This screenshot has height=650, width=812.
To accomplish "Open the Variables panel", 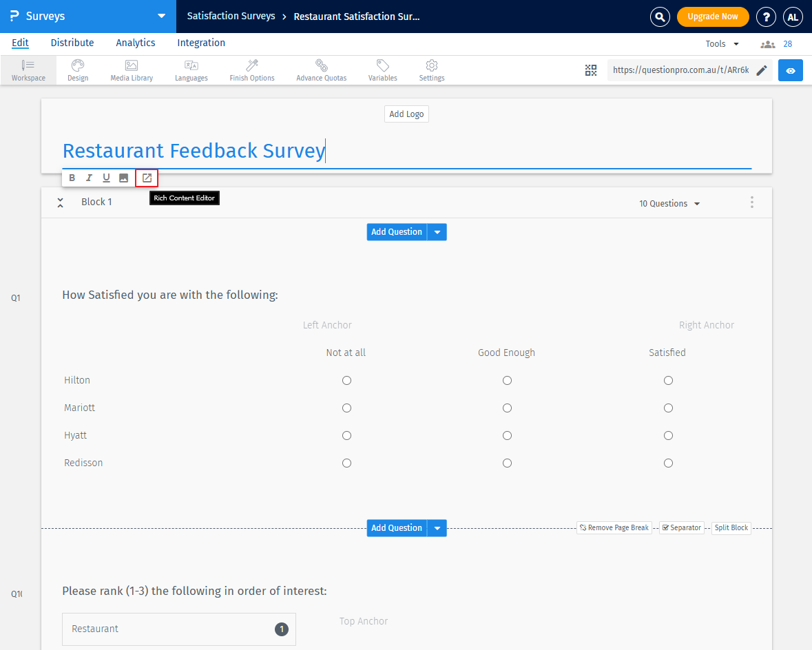I will 382,70.
